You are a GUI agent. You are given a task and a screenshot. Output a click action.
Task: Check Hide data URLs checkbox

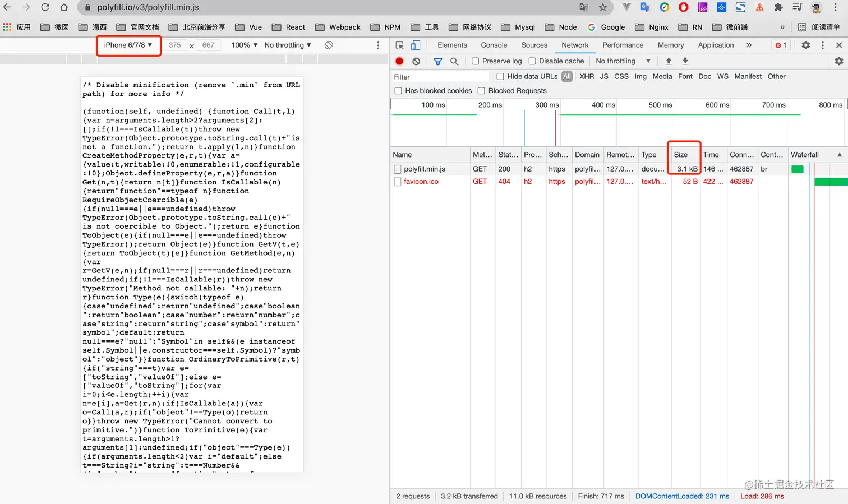[x=500, y=76]
